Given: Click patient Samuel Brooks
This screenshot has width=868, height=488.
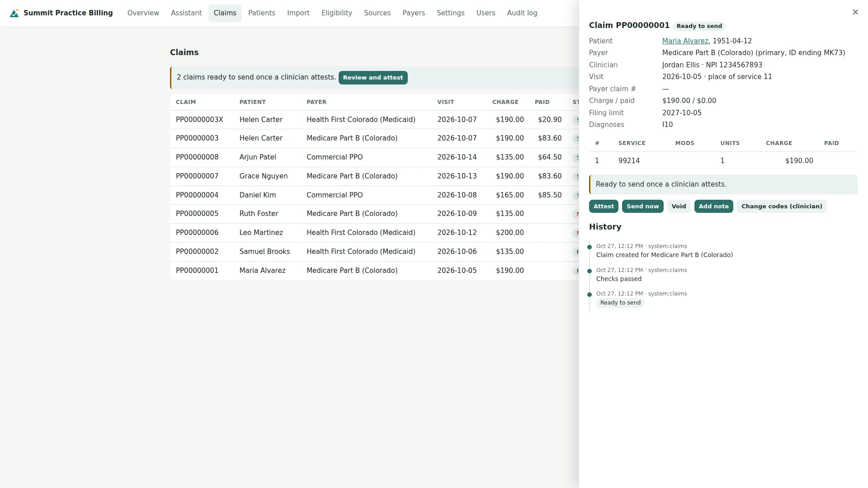Looking at the screenshot, I should (x=264, y=252).
